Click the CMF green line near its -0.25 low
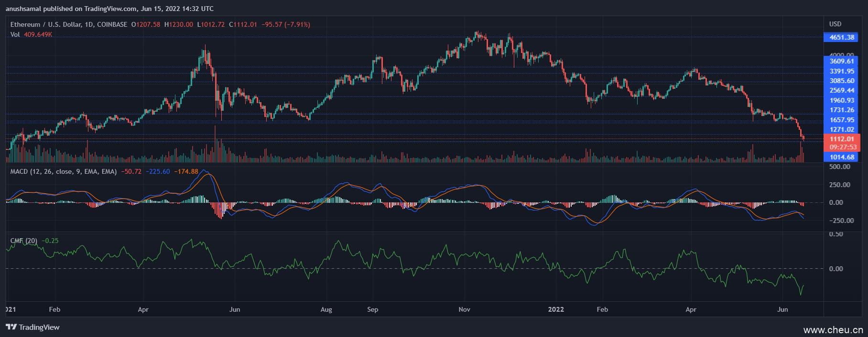The height and width of the screenshot is (337, 868). (x=801, y=294)
